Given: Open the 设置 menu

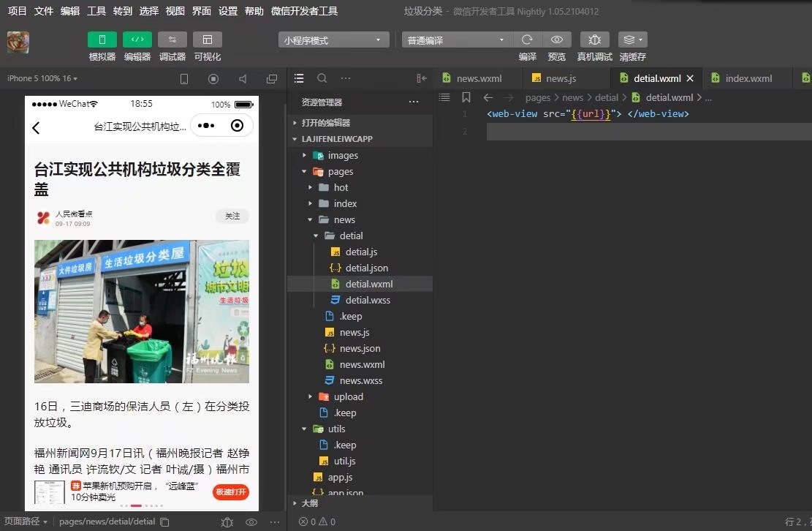Looking at the screenshot, I should [228, 11].
